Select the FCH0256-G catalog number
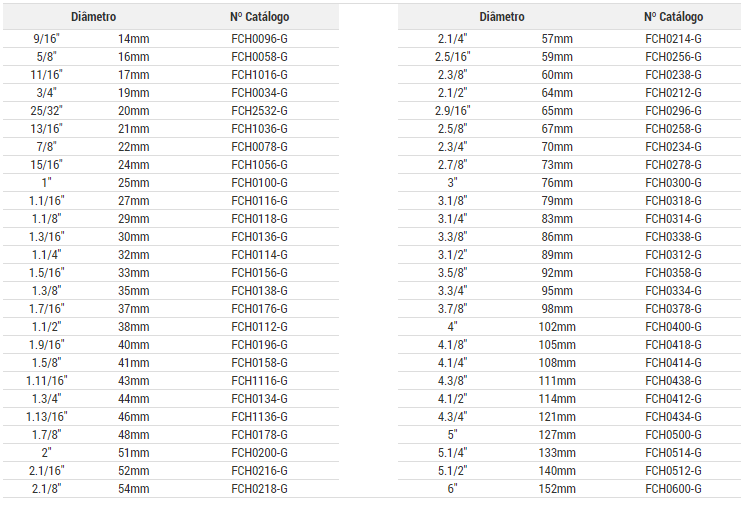This screenshot has width=745, height=505. (673, 57)
